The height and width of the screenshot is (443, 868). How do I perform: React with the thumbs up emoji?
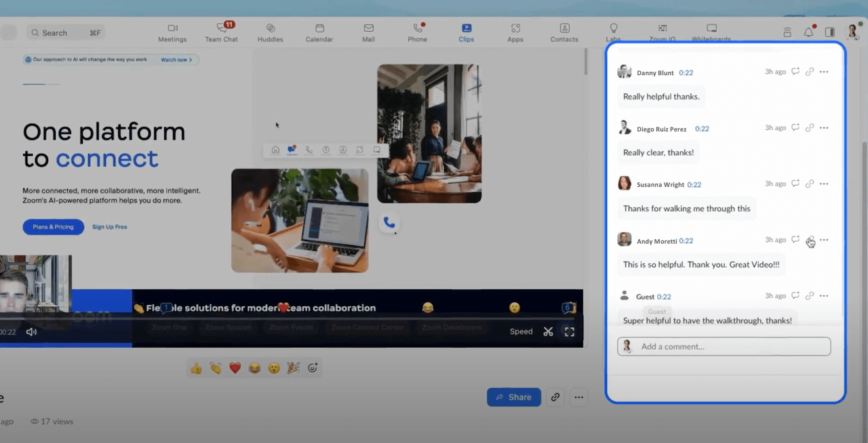[196, 368]
